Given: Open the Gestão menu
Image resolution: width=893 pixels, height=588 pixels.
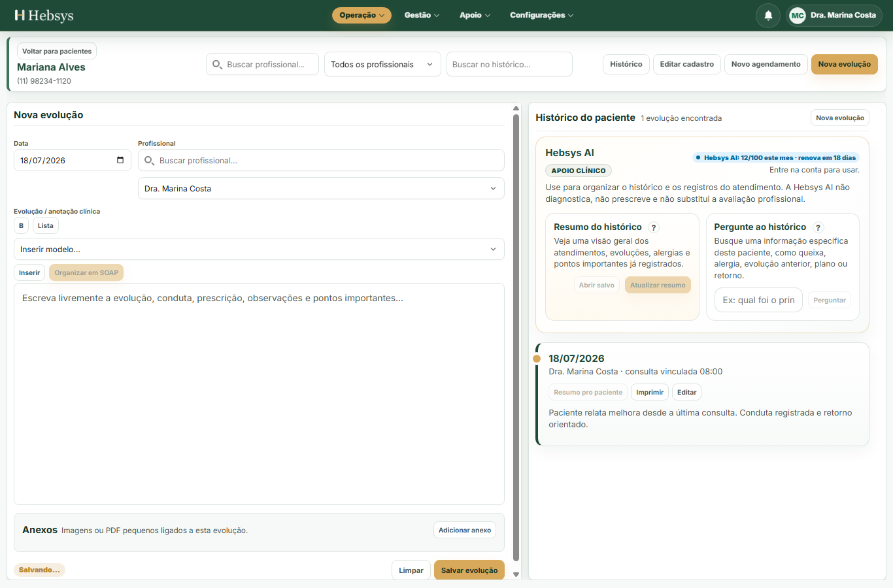Looking at the screenshot, I should click(x=422, y=15).
